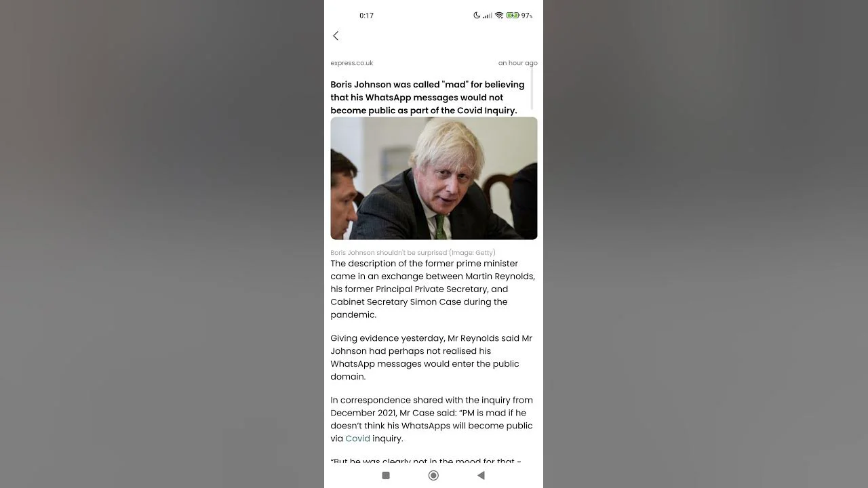Tap the back arrow icon
This screenshot has height=488, width=868.
point(336,36)
